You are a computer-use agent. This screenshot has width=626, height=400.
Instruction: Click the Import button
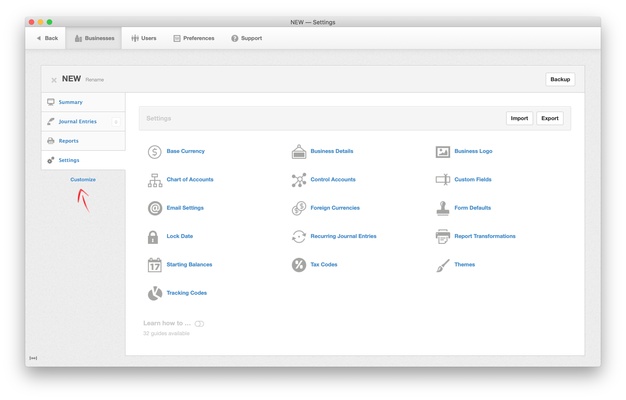519,118
